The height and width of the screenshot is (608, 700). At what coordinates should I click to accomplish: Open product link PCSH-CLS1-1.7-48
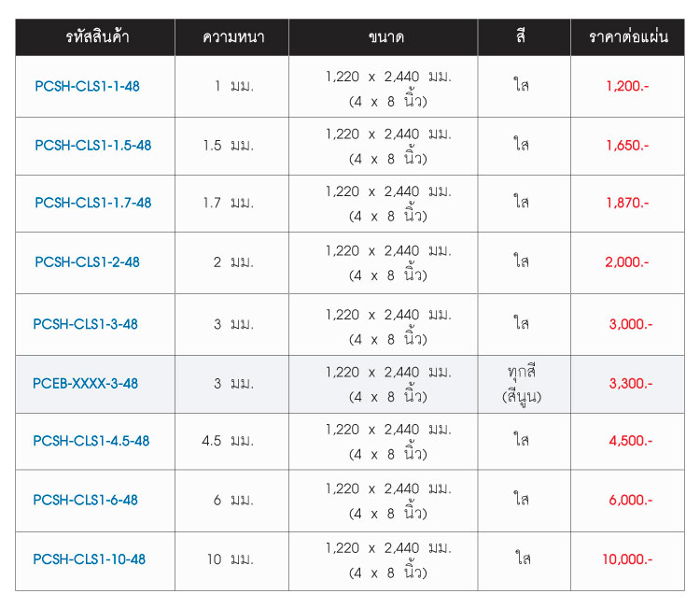[x=92, y=203]
